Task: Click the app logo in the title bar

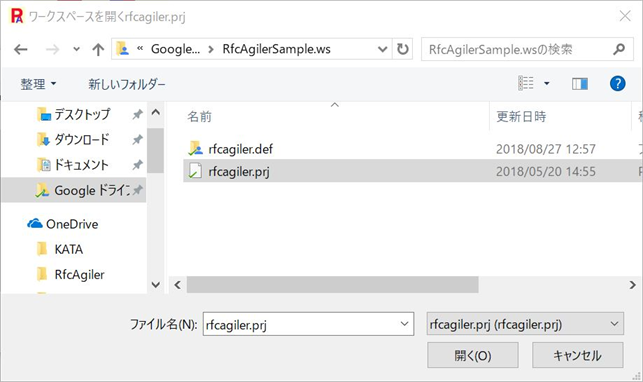Action: tap(17, 16)
